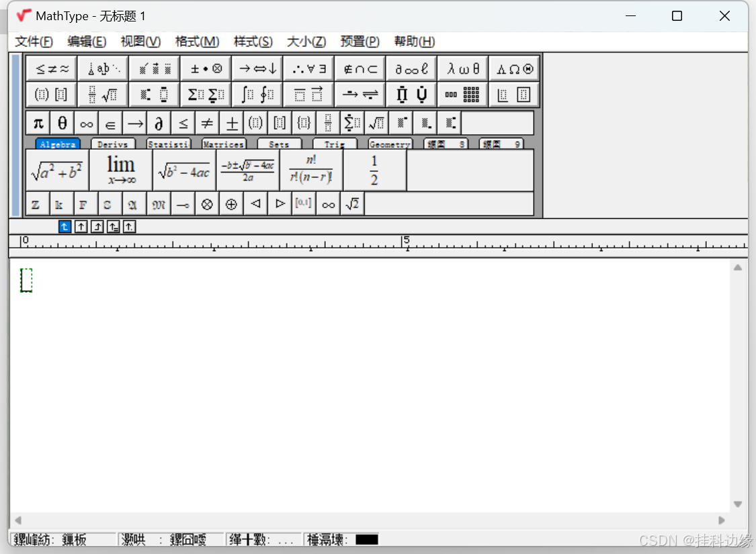The height and width of the screenshot is (554, 756).
Task: Insert the left-pointing triangle symbol
Action: [x=255, y=204]
